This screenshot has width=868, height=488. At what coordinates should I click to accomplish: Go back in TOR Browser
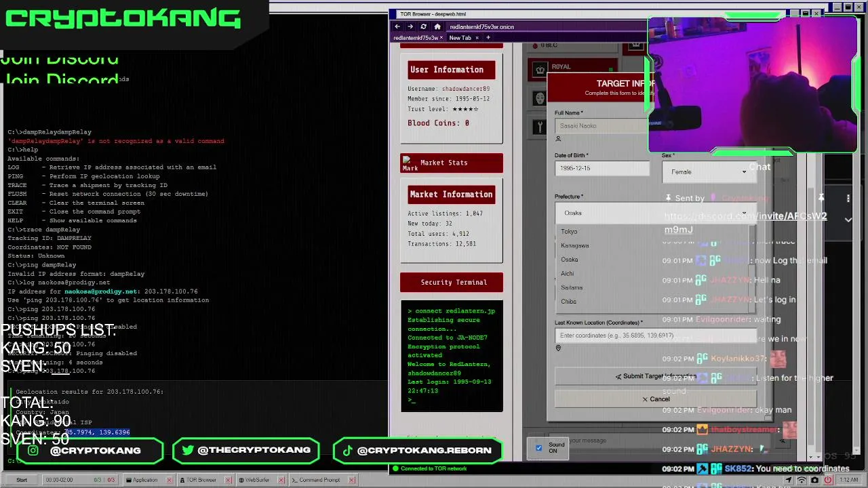click(x=397, y=26)
